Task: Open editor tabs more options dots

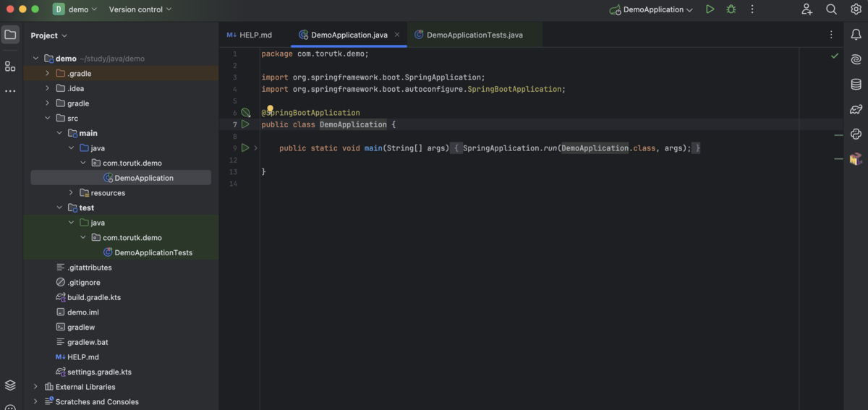Action: point(830,35)
